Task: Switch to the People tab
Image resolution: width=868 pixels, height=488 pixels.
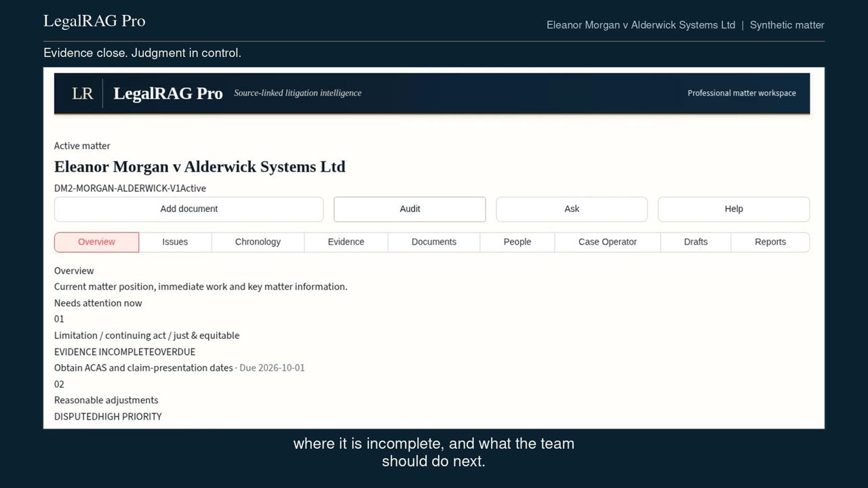Action: point(517,242)
